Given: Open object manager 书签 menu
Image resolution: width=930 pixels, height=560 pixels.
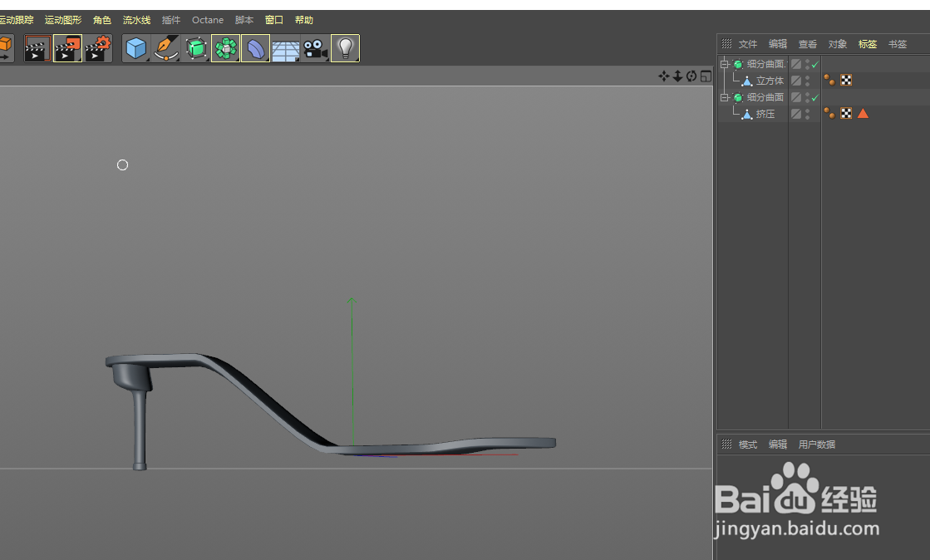Looking at the screenshot, I should tap(898, 44).
